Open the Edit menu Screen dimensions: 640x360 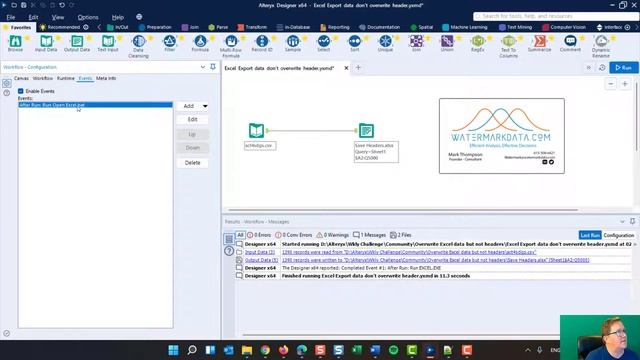coord(33,17)
